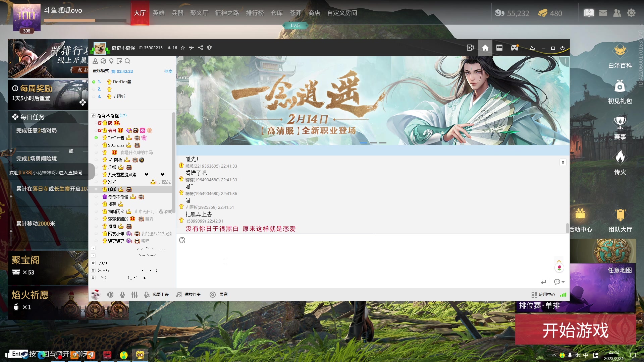The width and height of the screenshot is (644, 362).
Task: Start recording with 录音 button
Action: click(x=219, y=295)
